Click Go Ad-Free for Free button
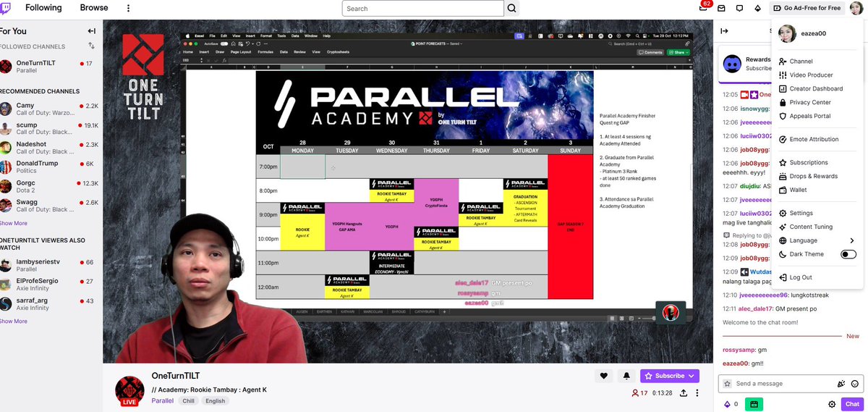 pyautogui.click(x=808, y=8)
